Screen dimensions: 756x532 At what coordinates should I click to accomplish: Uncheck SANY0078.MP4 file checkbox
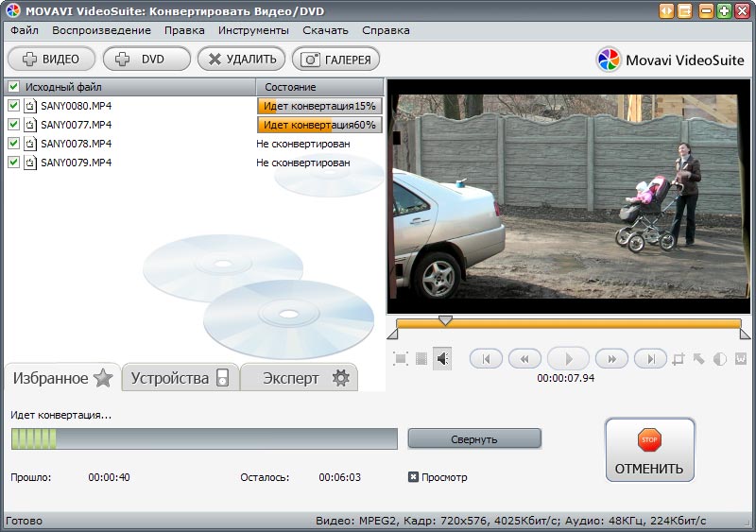click(x=13, y=144)
